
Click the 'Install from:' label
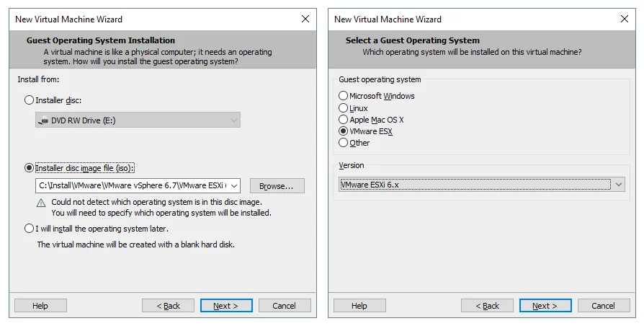click(x=38, y=79)
